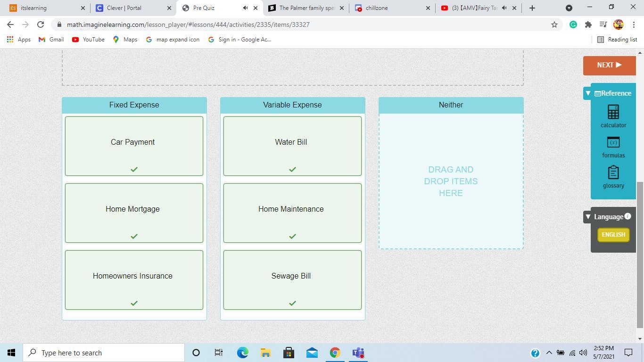Mute the Pre Quiz tab audio
The width and height of the screenshot is (644, 362).
(x=245, y=8)
